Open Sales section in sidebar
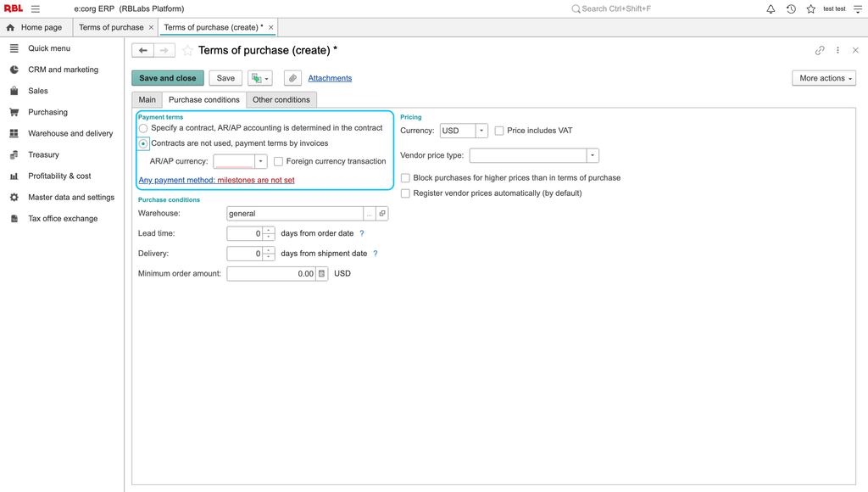 point(37,91)
